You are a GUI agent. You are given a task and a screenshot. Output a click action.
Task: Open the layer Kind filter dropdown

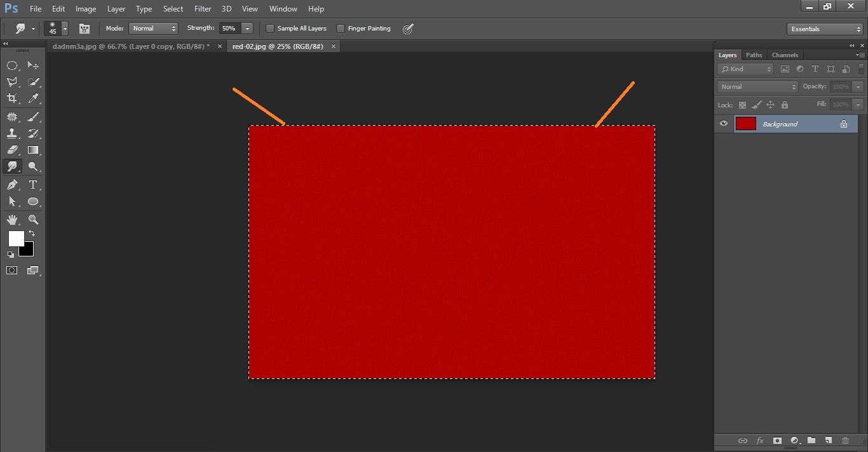coord(745,69)
